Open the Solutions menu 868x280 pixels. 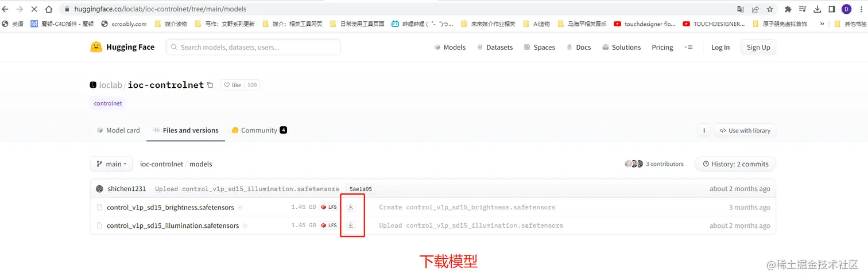pyautogui.click(x=621, y=47)
